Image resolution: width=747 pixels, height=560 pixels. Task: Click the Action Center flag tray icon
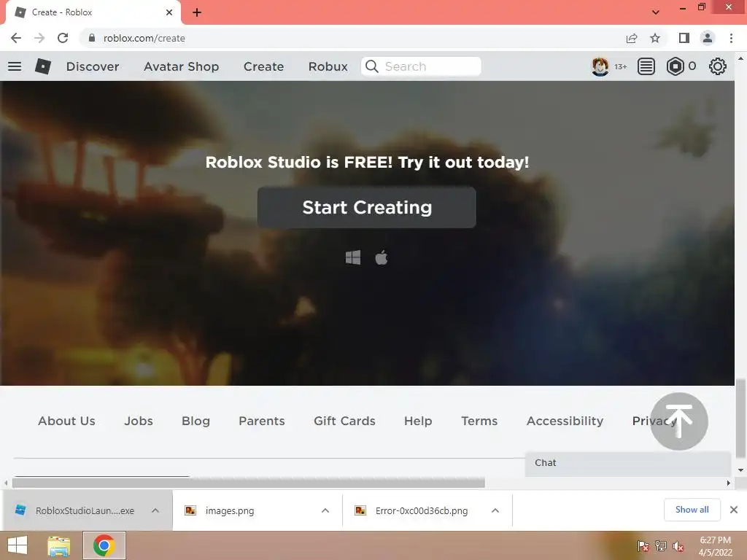643,546
